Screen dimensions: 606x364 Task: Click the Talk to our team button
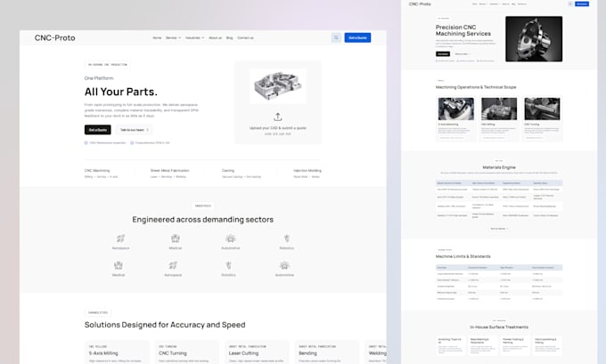coord(134,130)
